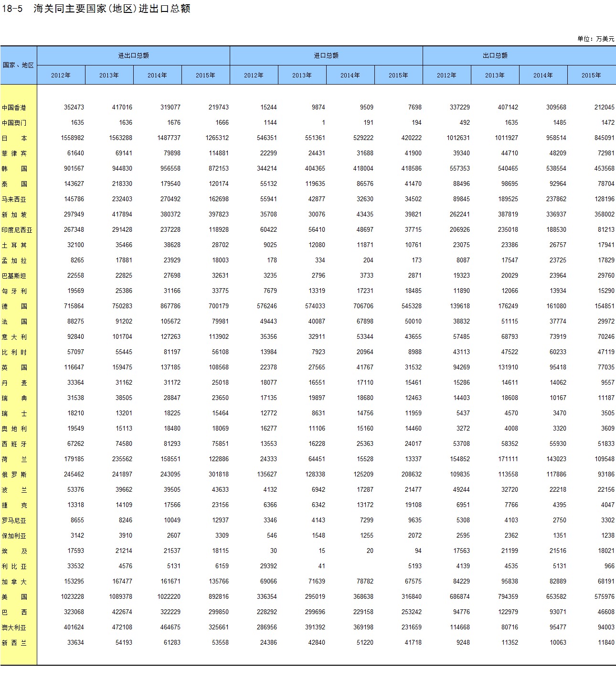This screenshot has width=616, height=681.
Task: Select the 澳大利亚 row label
Action: (x=14, y=628)
